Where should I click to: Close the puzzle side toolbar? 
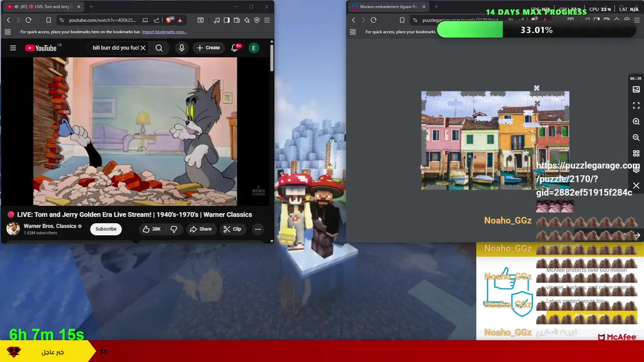pos(636,186)
